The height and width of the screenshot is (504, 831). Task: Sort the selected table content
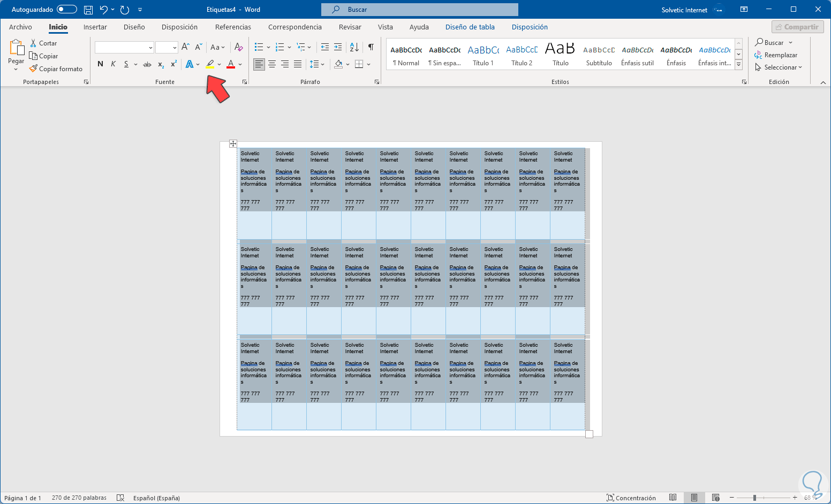coord(354,47)
